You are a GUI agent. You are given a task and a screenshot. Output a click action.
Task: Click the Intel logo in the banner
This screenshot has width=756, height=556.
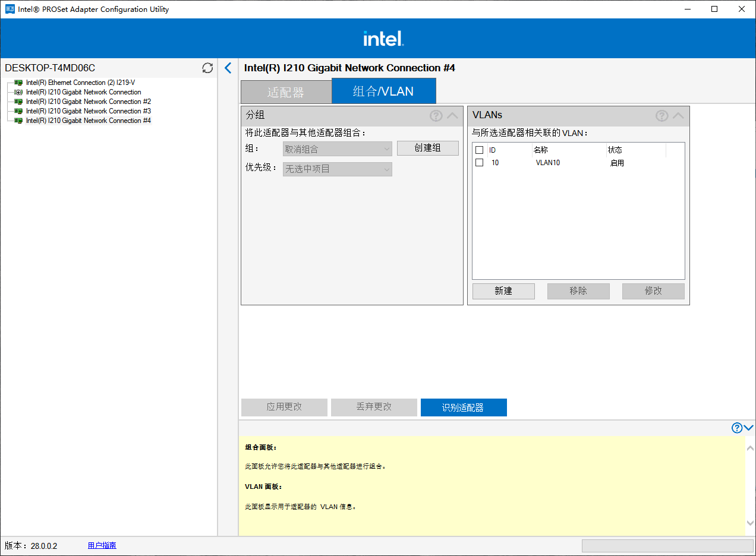[383, 39]
